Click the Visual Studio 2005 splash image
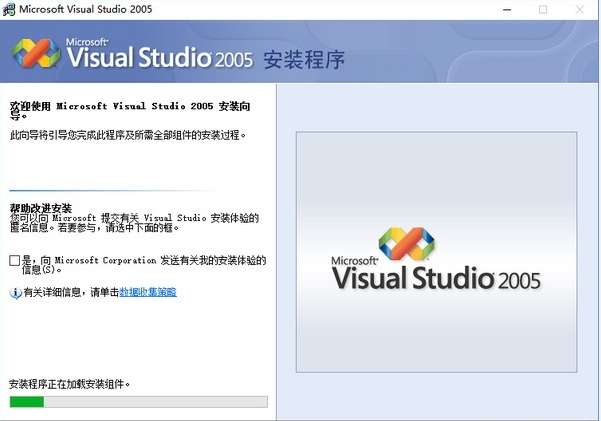601x421 pixels. click(436, 252)
